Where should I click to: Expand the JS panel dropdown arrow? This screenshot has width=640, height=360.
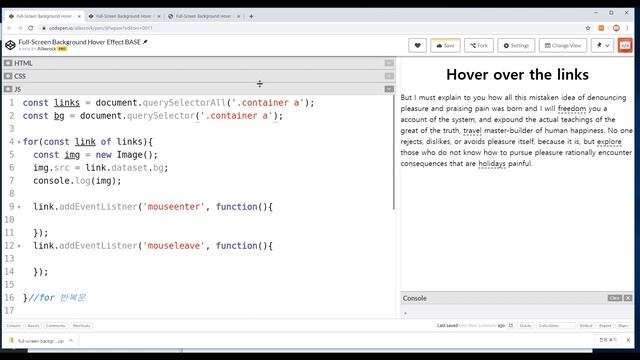tap(389, 89)
